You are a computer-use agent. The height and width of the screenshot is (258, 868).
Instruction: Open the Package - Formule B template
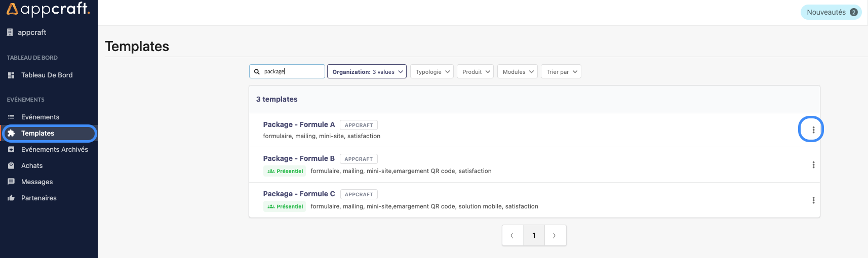point(299,158)
